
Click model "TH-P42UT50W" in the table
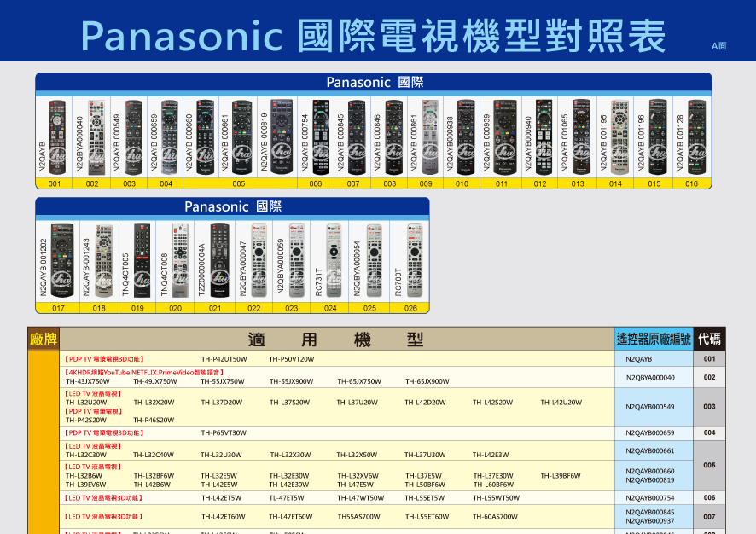click(224, 359)
